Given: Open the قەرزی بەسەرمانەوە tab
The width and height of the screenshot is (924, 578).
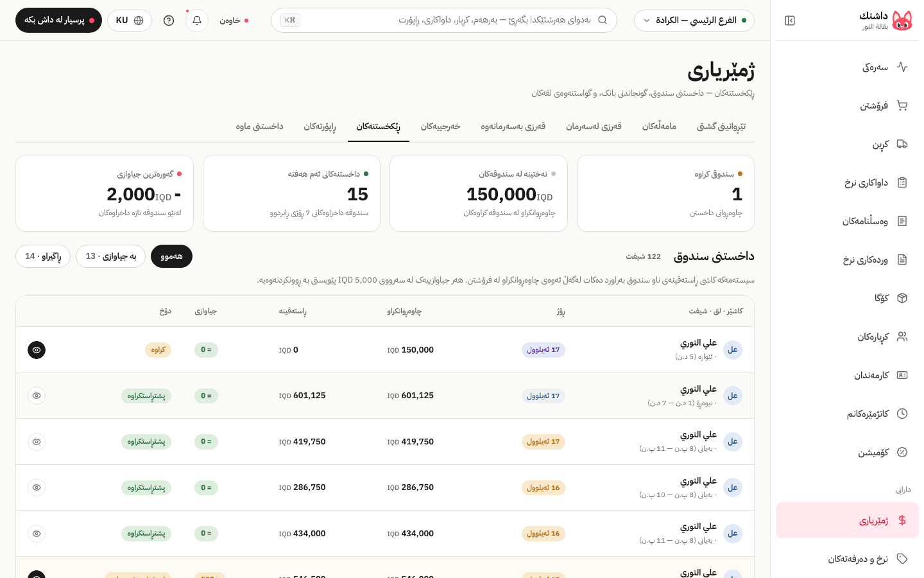Looking at the screenshot, I should point(513,127).
